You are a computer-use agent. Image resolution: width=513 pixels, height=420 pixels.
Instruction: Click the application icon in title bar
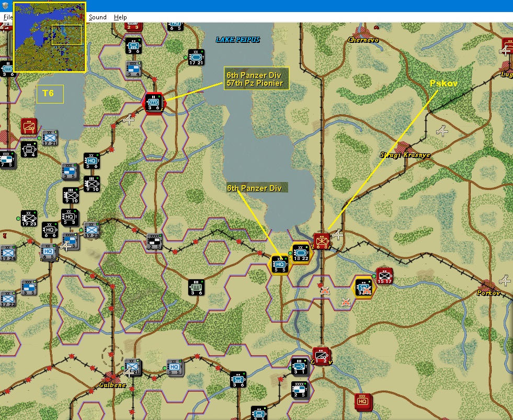point(5,6)
